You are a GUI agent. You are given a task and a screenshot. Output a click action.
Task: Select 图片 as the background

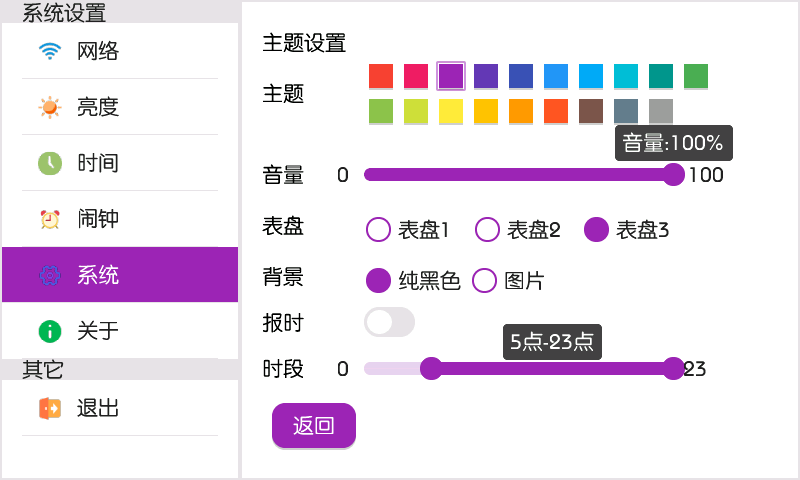click(x=484, y=281)
